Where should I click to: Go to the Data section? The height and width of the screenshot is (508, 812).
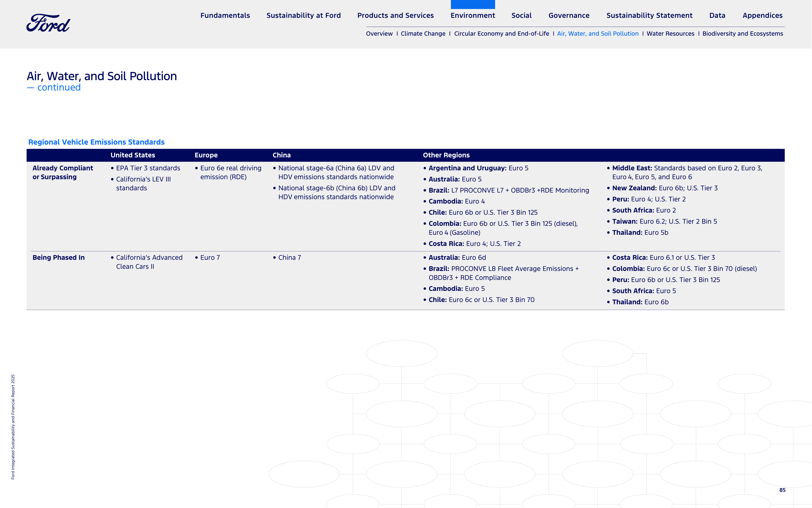(x=717, y=15)
